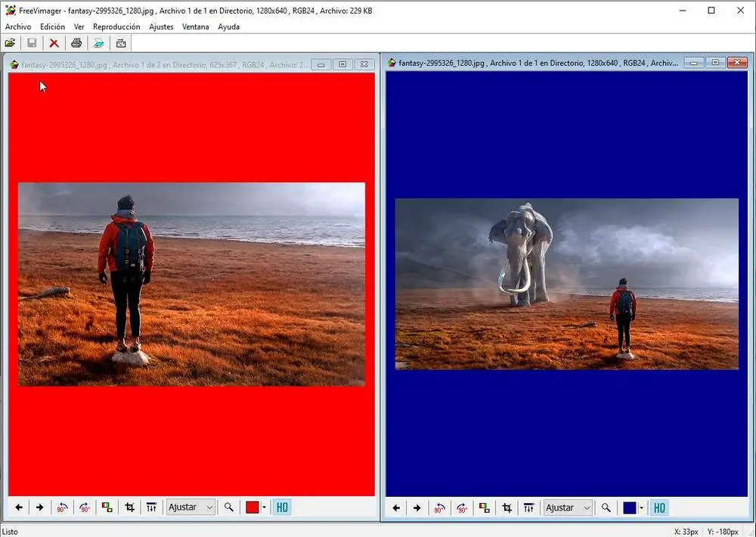Viewport: 756px width, 537px height.
Task: Open the Ayuda menu
Action: point(228,26)
